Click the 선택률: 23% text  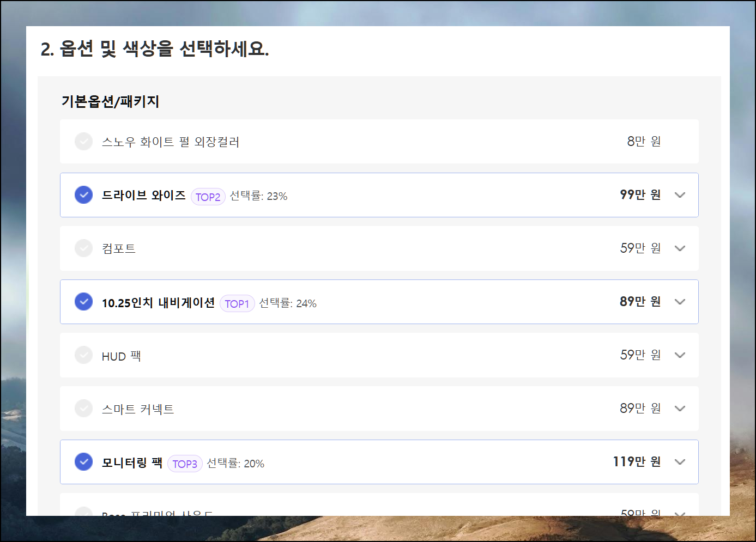[x=258, y=196]
